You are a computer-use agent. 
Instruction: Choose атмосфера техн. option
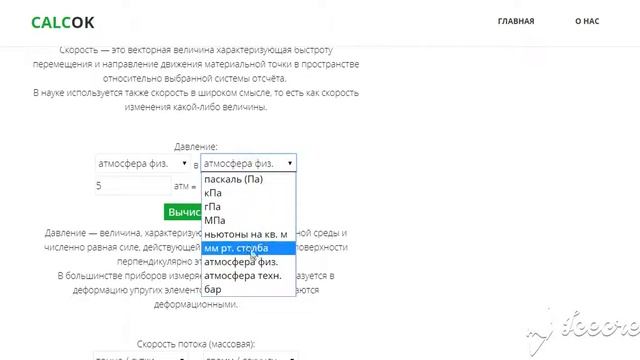(x=249, y=276)
